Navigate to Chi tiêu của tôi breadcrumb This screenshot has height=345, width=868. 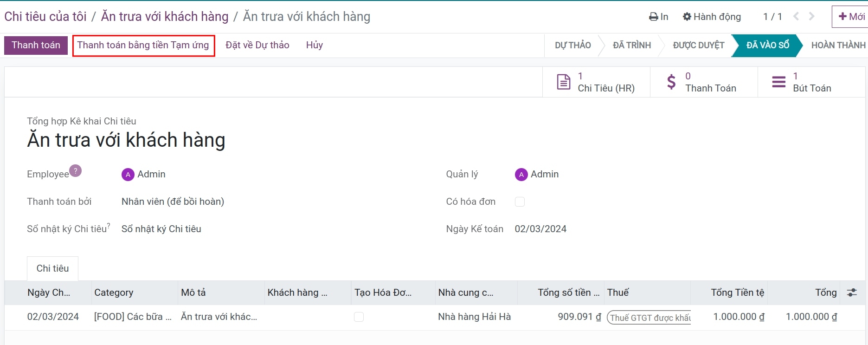45,17
